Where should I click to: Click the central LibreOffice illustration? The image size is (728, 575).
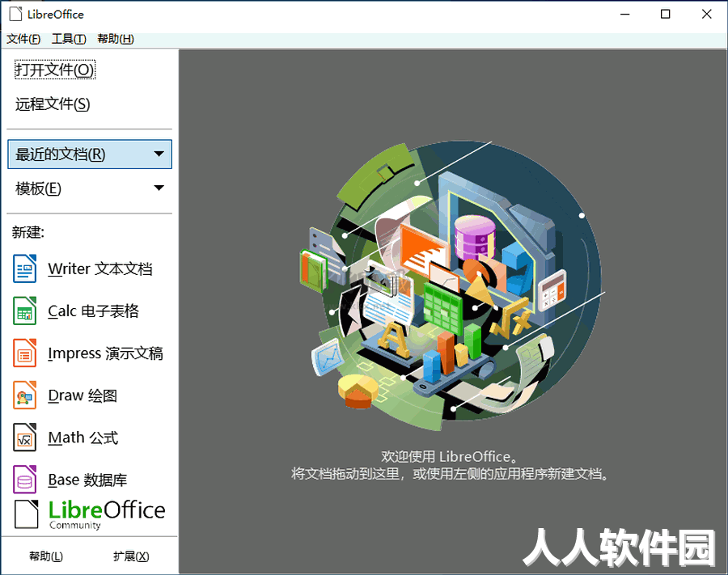pyautogui.click(x=452, y=285)
